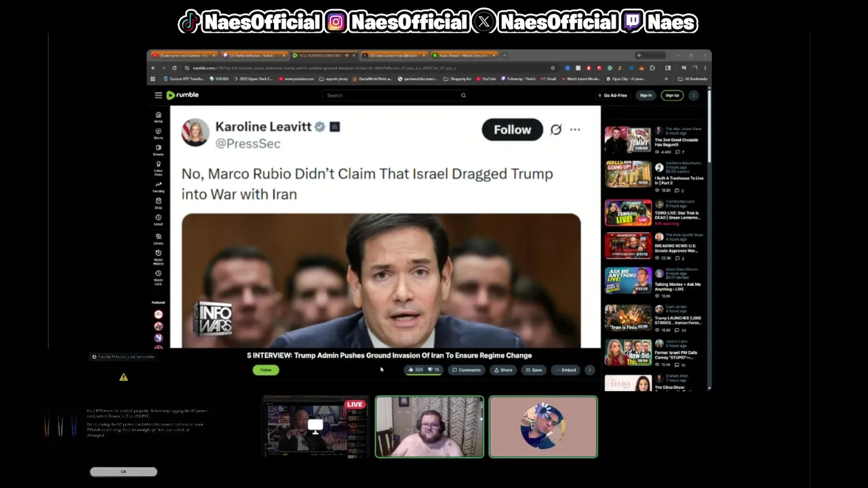The width and height of the screenshot is (868, 488).
Task: Open the YouTube bookmark
Action: (x=486, y=79)
